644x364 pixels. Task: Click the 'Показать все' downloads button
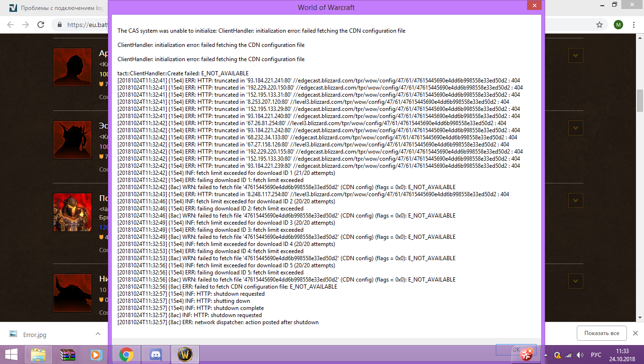601,333
